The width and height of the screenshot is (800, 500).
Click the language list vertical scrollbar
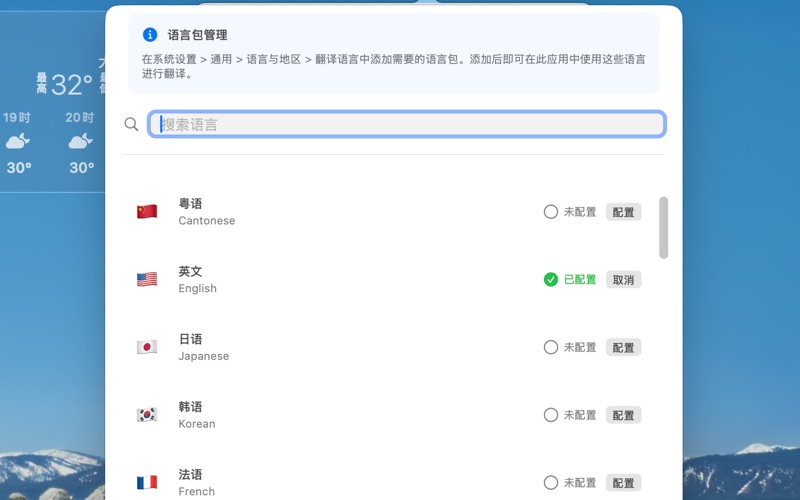point(664,228)
